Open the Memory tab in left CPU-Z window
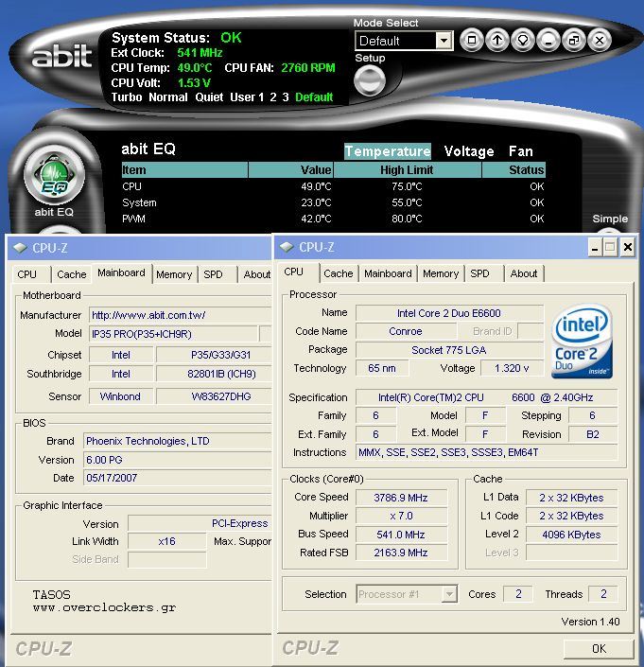This screenshot has width=644, height=667. (x=174, y=274)
